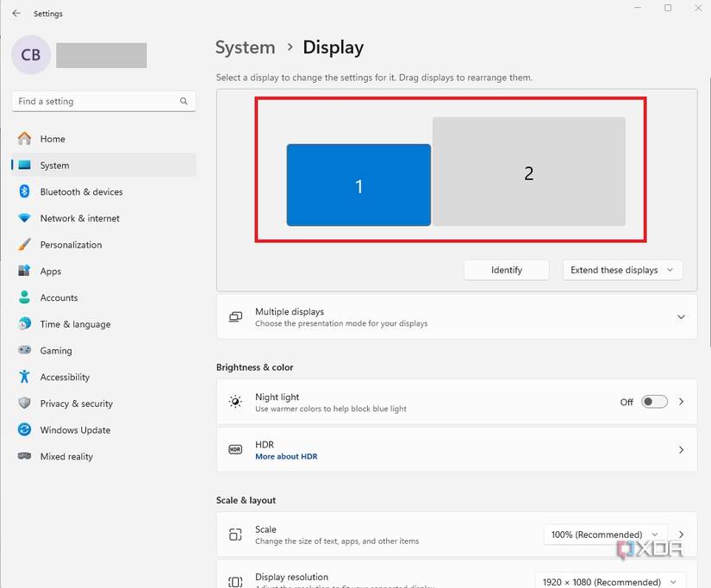
Task: Open Extend these displays dropdown
Action: pyautogui.click(x=622, y=270)
